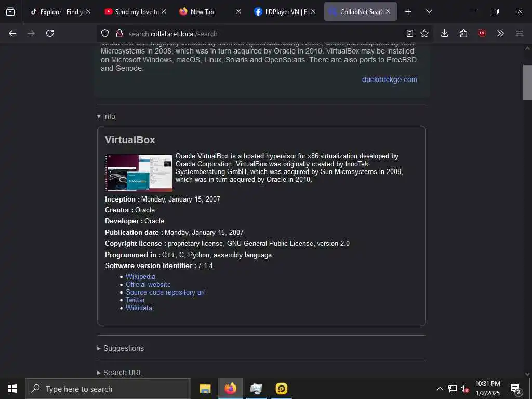Open the LDPlayer taskbar icon
This screenshot has height=399, width=532.
click(x=281, y=389)
